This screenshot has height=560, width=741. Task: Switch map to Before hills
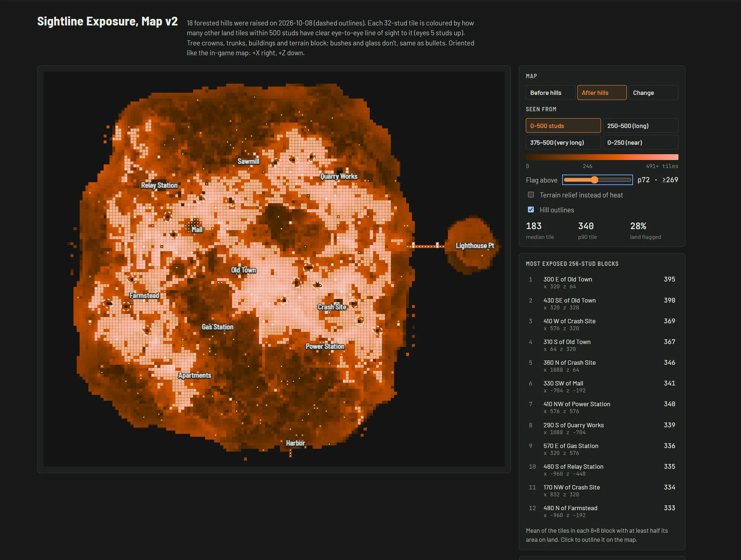550,93
